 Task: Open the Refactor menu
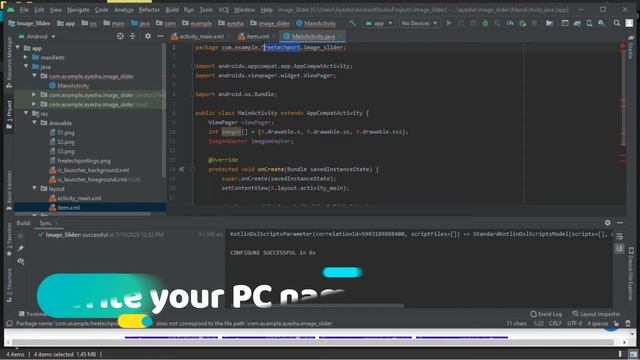(149, 9)
